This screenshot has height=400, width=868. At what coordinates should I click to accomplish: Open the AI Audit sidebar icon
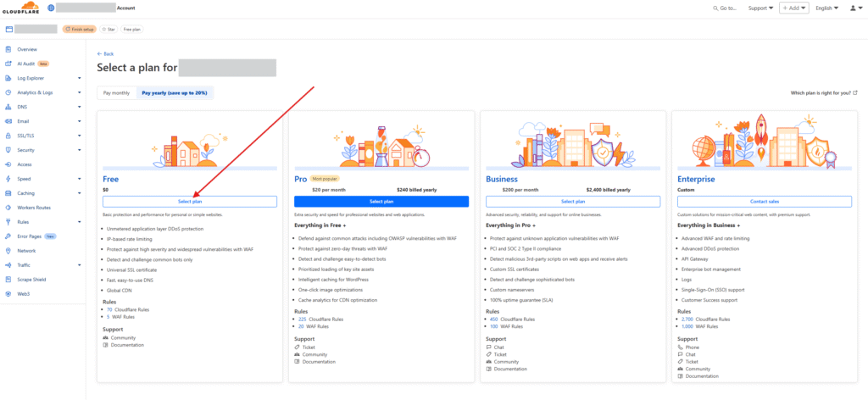8,64
